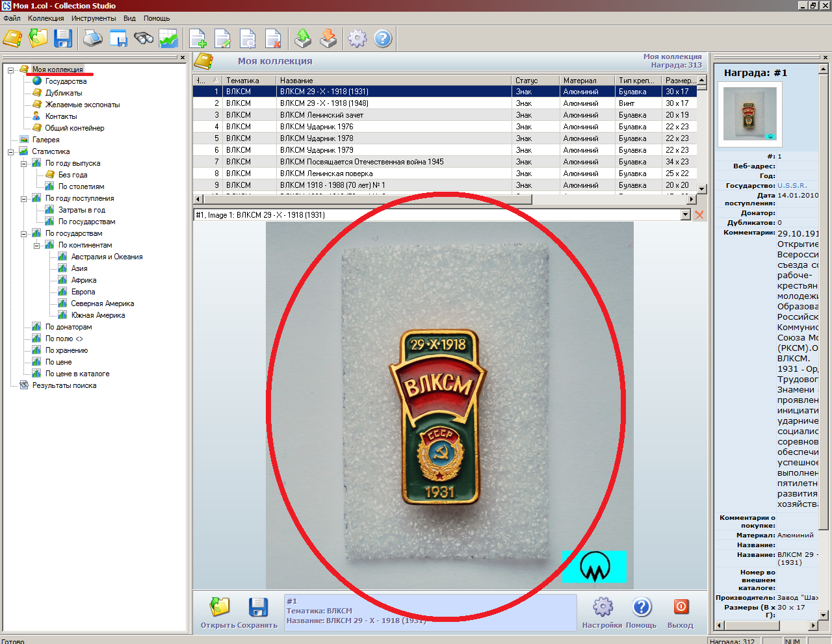Collapse the По году выпуска node
The height and width of the screenshot is (644, 832).
24,163
